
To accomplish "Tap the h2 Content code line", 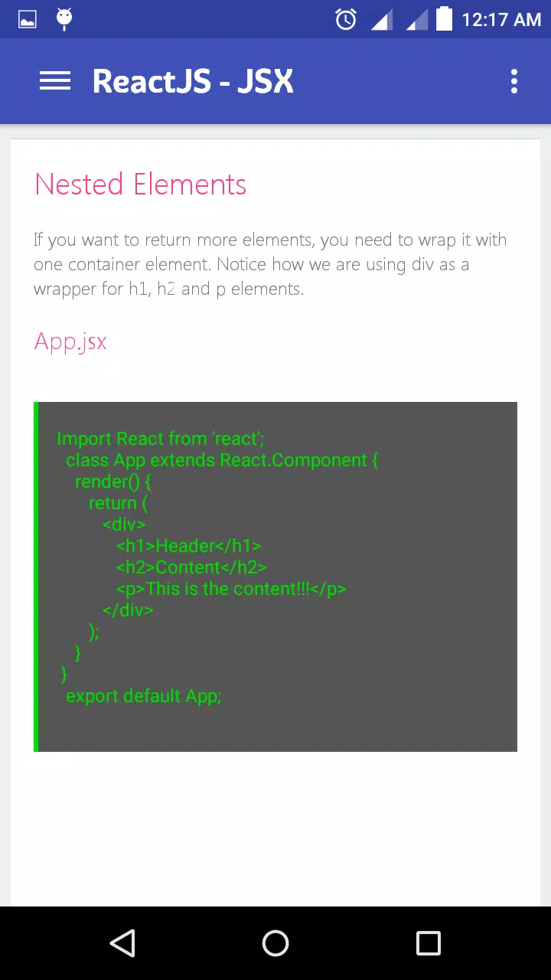I will click(x=191, y=567).
